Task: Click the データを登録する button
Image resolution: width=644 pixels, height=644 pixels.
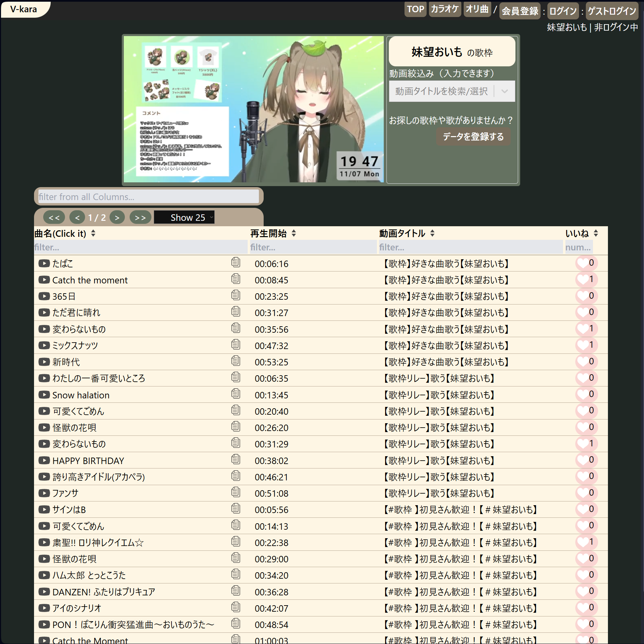Action: [x=473, y=136]
